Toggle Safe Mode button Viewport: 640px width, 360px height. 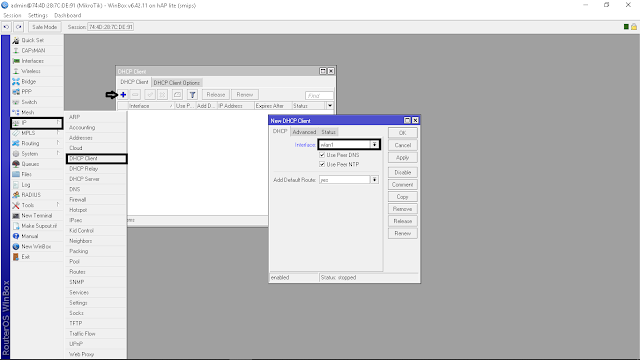point(44,27)
